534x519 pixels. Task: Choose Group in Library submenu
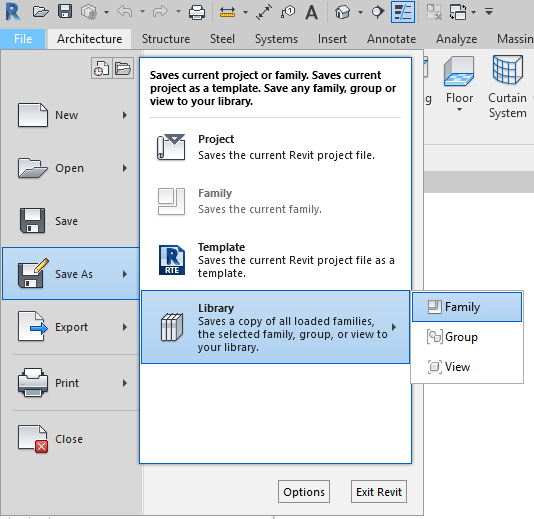pos(467,337)
